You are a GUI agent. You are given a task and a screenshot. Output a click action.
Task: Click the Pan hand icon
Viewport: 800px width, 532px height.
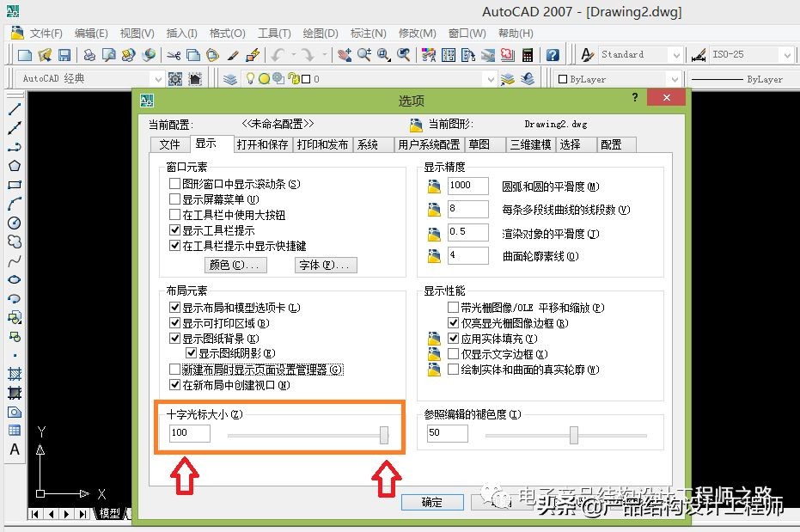pos(345,55)
